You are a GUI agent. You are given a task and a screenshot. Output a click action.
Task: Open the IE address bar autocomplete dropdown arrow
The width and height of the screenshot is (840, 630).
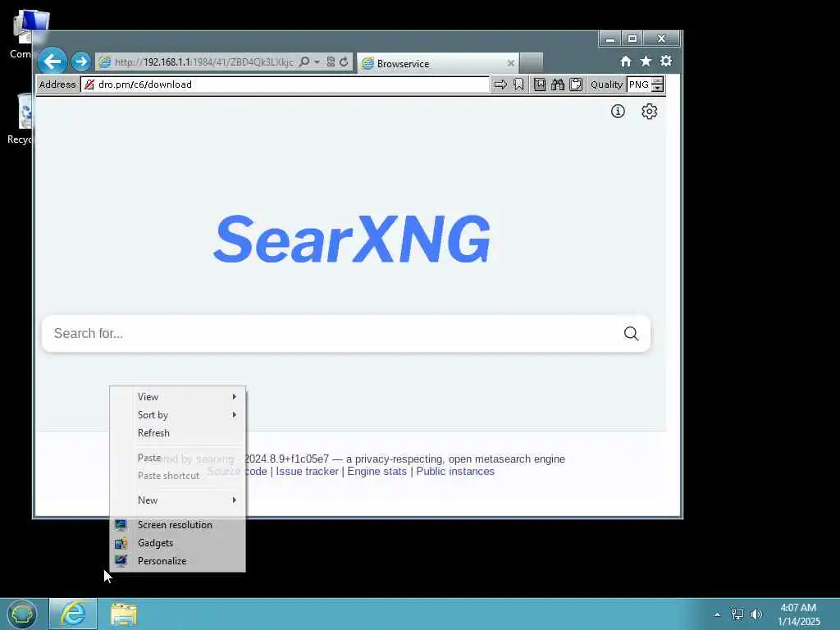[x=317, y=62]
